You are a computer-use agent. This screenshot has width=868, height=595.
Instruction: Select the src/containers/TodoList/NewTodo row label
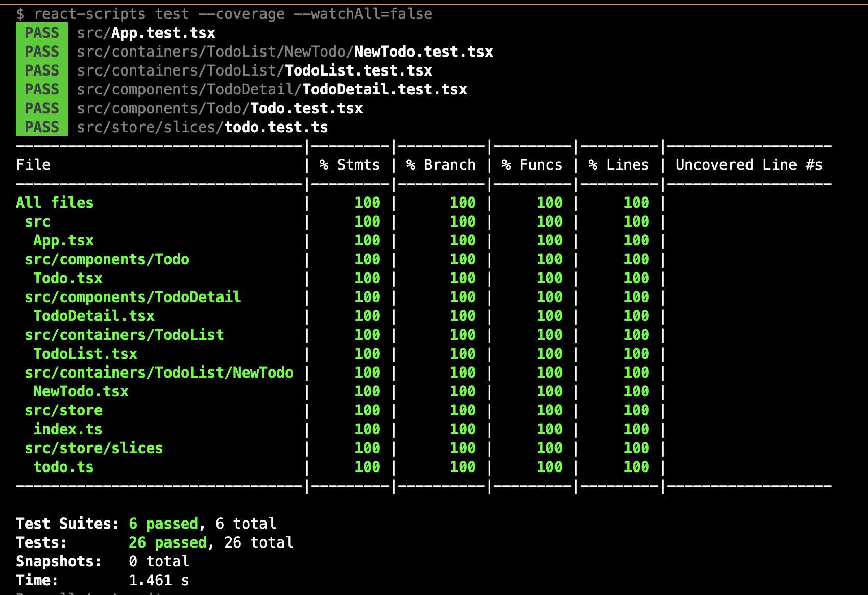[x=159, y=373]
